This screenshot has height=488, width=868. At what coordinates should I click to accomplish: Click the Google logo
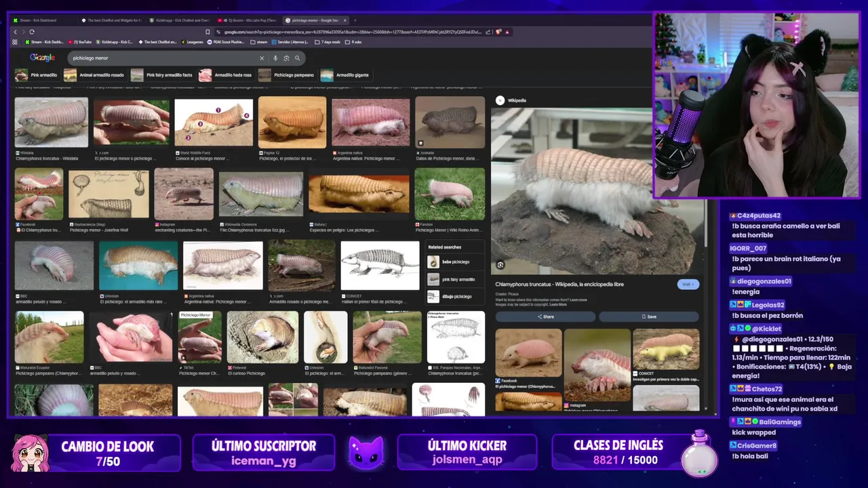click(x=42, y=58)
